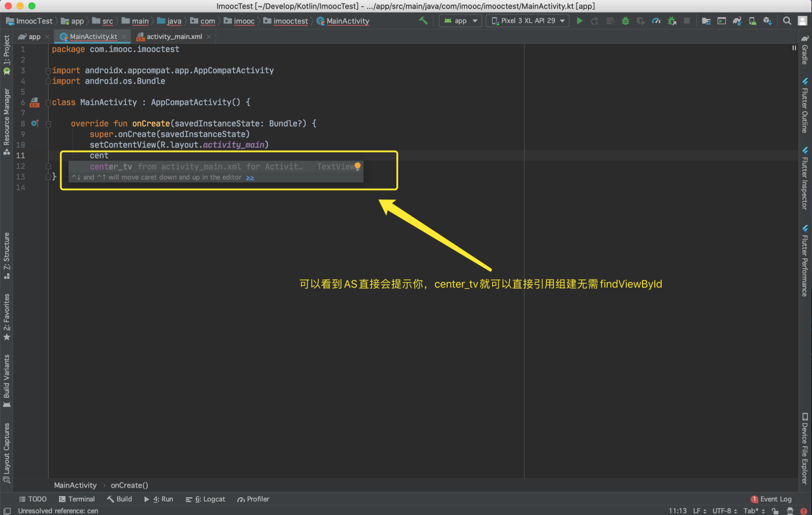The height and width of the screenshot is (515, 812).
Task: Click the user account avatar icon
Action: 802,21
